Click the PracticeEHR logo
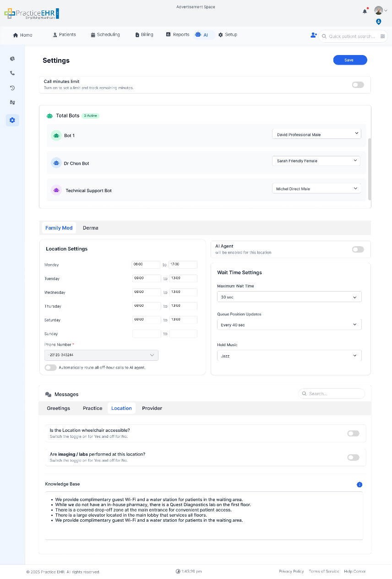 tap(31, 13)
